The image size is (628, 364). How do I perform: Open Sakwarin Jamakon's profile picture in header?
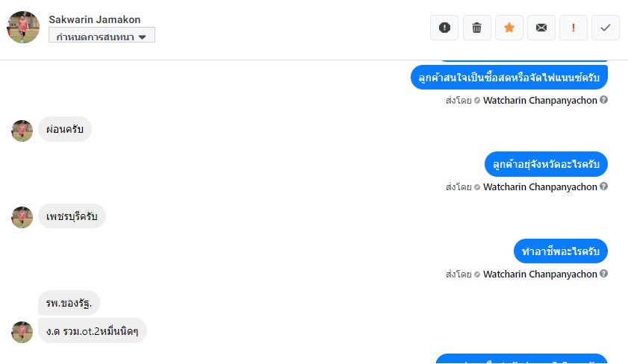(23, 27)
